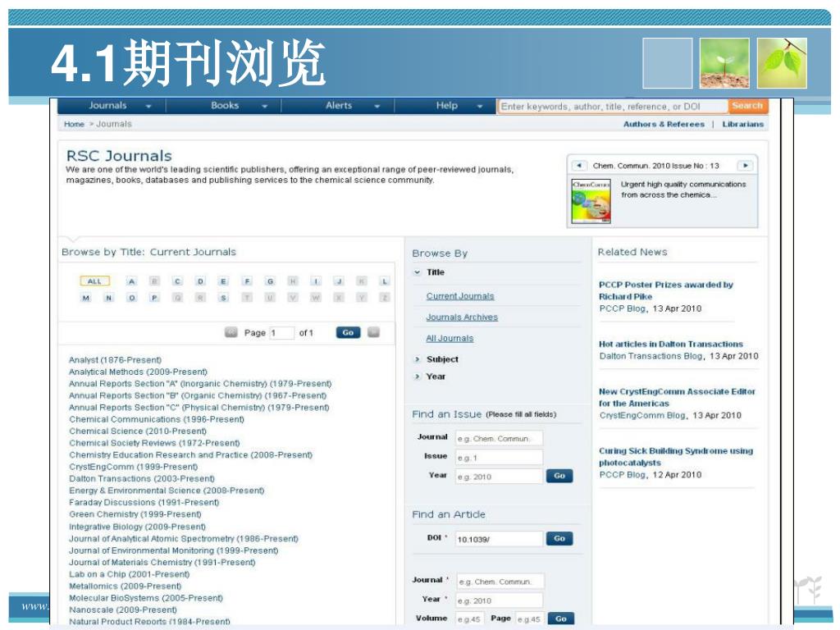The height and width of the screenshot is (630, 840).
Task: Filter journals by letter P
Action: click(x=154, y=298)
